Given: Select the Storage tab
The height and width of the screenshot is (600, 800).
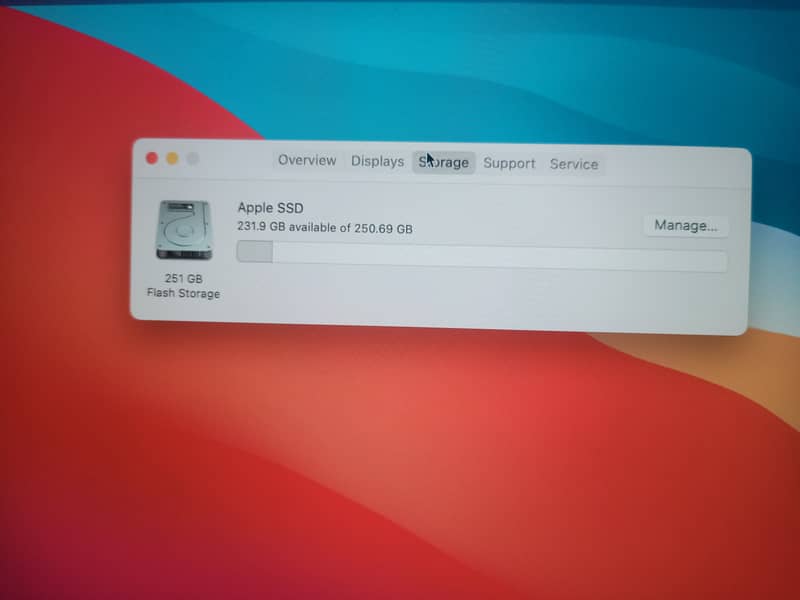Looking at the screenshot, I should [443, 162].
